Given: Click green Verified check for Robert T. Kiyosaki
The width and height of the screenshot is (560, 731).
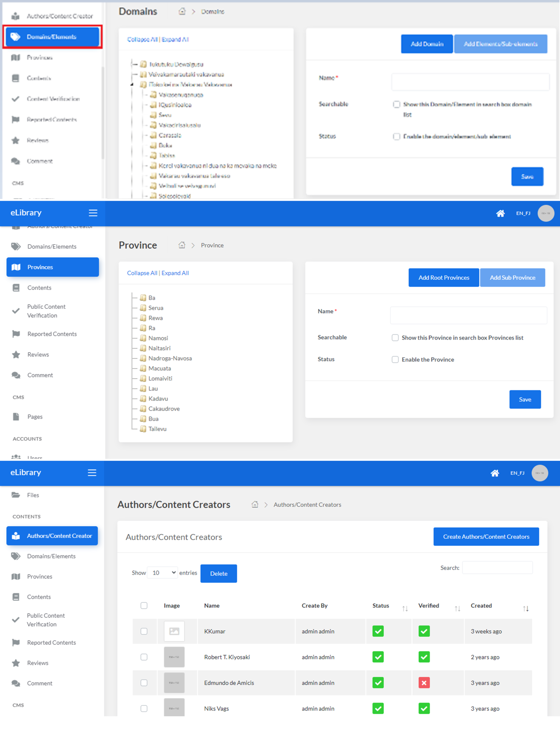Looking at the screenshot, I should [x=424, y=657].
